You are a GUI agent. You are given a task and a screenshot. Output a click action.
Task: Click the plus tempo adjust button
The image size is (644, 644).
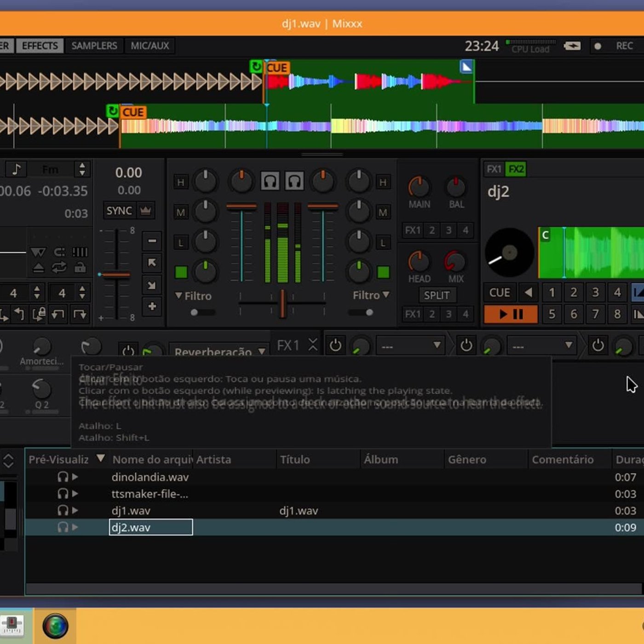tap(152, 306)
